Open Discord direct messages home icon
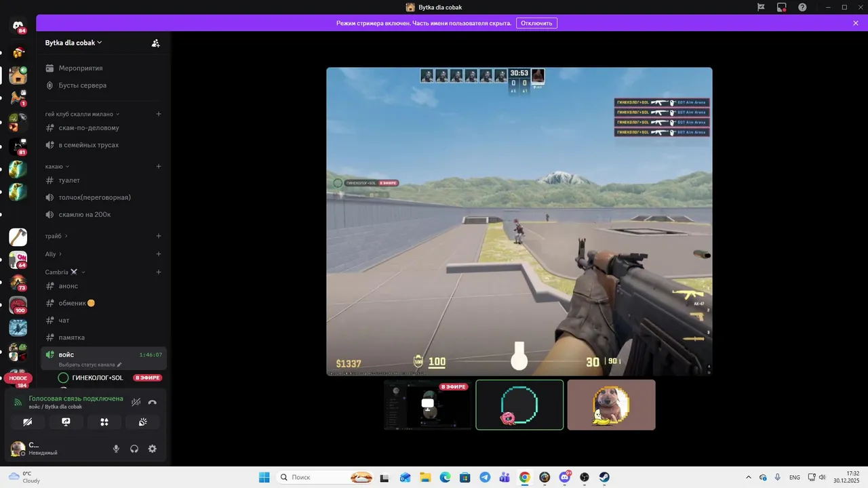 click(x=18, y=26)
